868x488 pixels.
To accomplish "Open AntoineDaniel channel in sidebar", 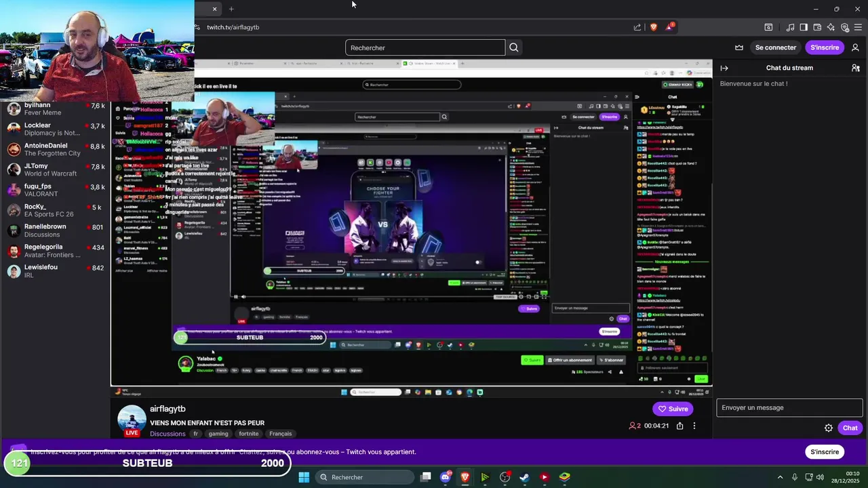I will pyautogui.click(x=56, y=149).
